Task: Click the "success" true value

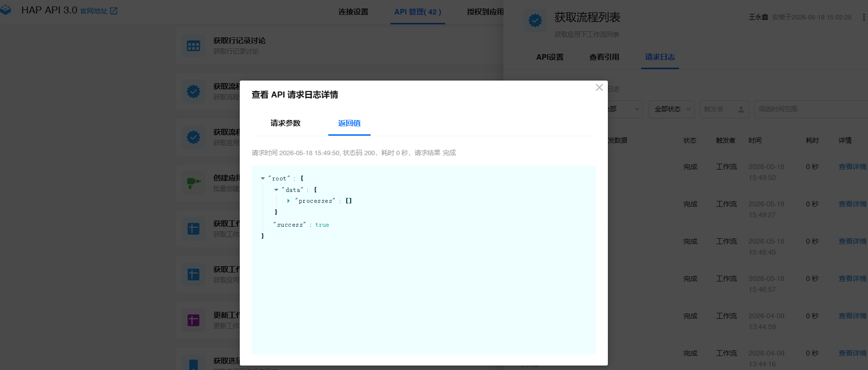Action: coord(322,225)
